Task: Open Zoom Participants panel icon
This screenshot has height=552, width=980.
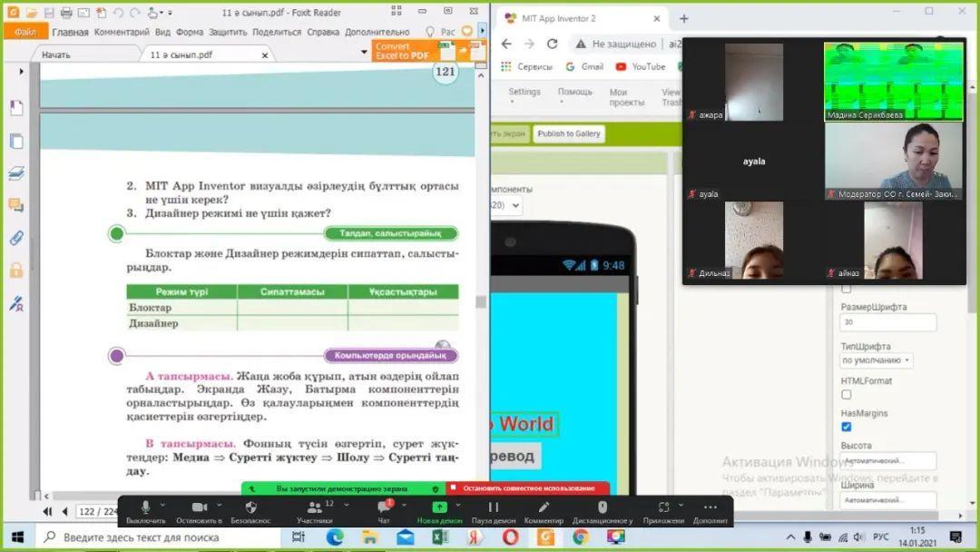Action: tap(315, 507)
